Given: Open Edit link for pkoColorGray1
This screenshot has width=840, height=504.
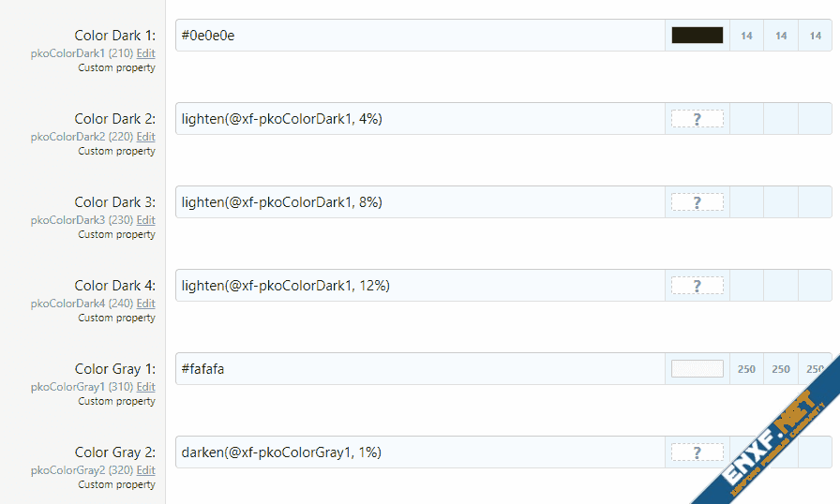Looking at the screenshot, I should click(x=145, y=387).
